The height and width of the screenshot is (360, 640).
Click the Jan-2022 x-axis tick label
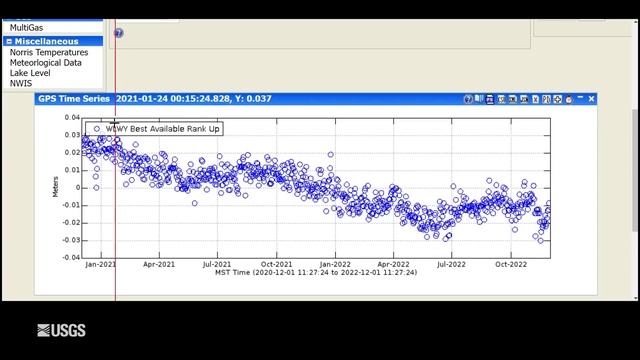335,264
